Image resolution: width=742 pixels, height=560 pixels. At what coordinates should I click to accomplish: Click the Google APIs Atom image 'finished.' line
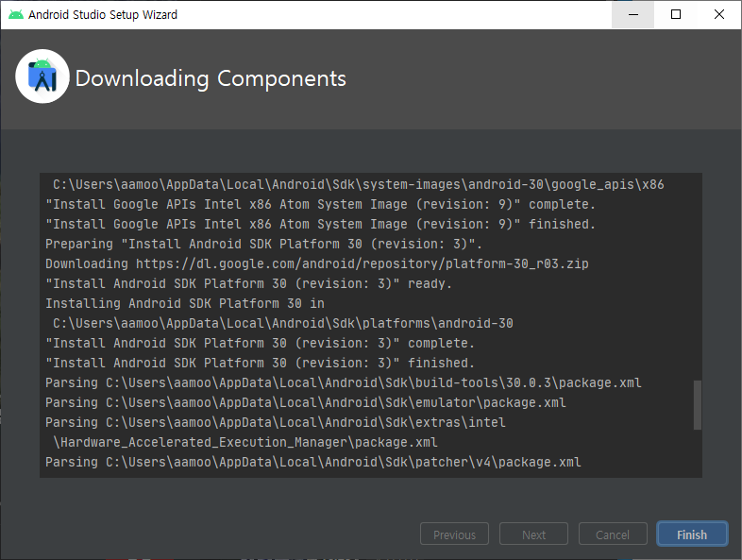tap(320, 224)
